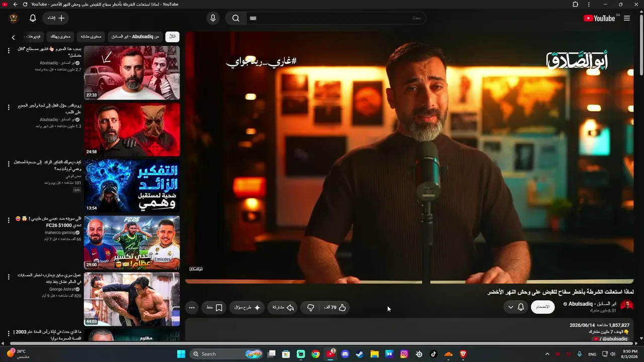Open the weather widget showing 26°C
This screenshot has height=362, width=644.
[18, 354]
